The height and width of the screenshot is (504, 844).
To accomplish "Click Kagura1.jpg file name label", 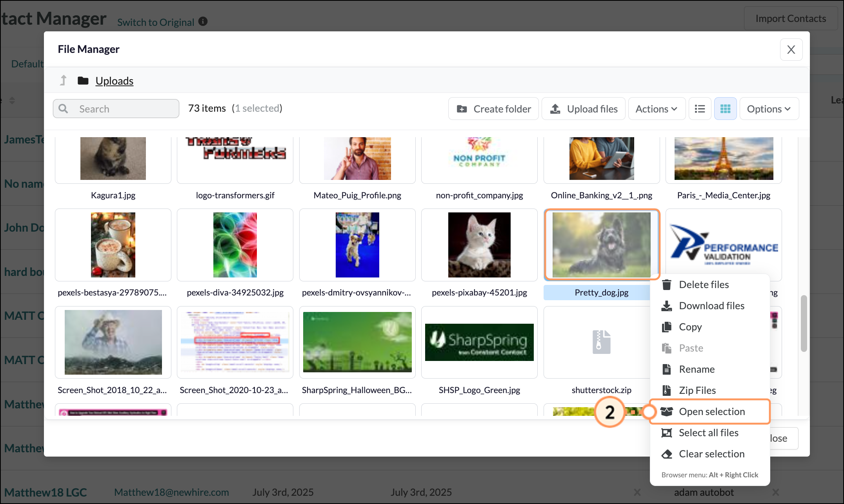I will pos(113,195).
